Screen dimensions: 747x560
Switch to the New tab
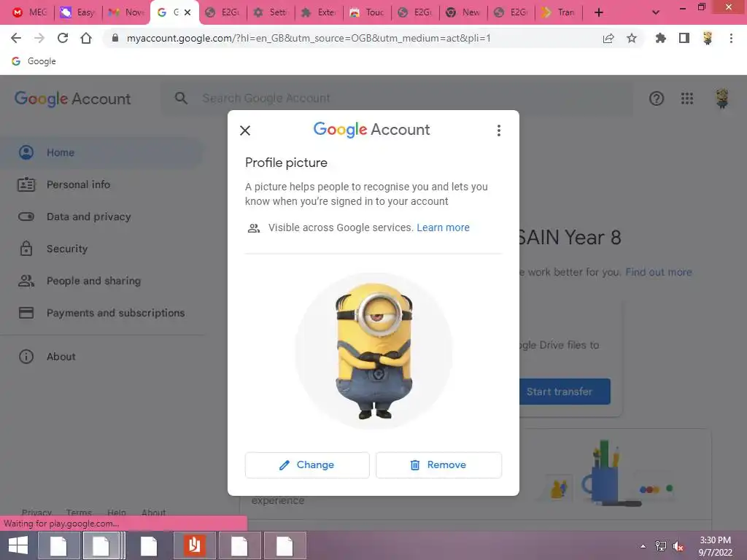coord(462,12)
